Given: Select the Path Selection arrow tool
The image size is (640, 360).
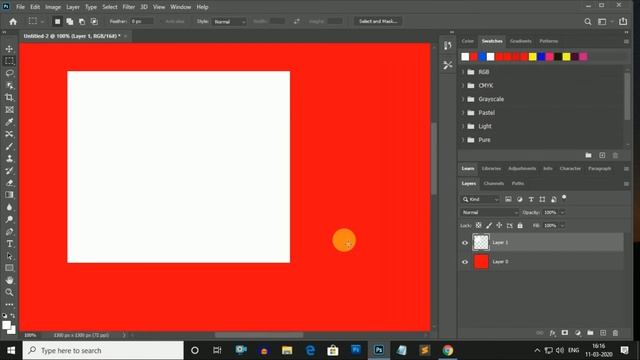Looking at the screenshot, I should tap(9, 256).
